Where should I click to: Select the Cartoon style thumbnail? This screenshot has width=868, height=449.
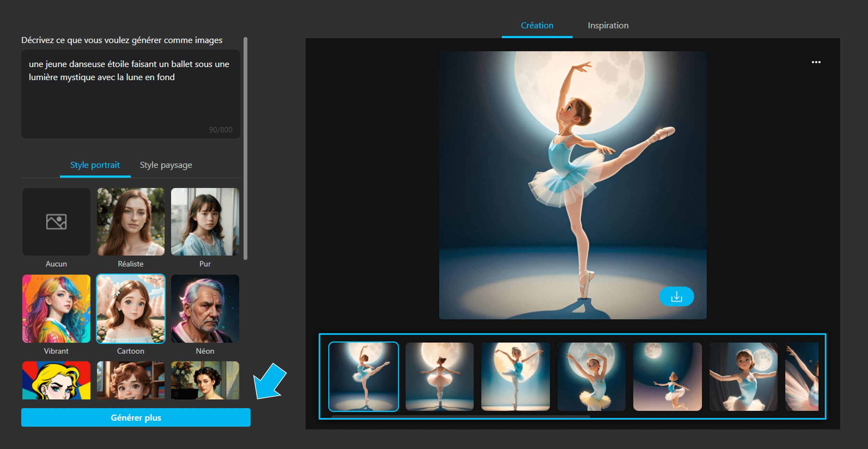[130, 308]
